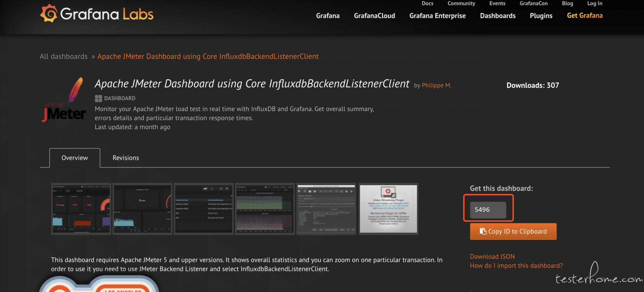
Task: Click the dashboard ID field showing 5496
Action: [x=488, y=210]
